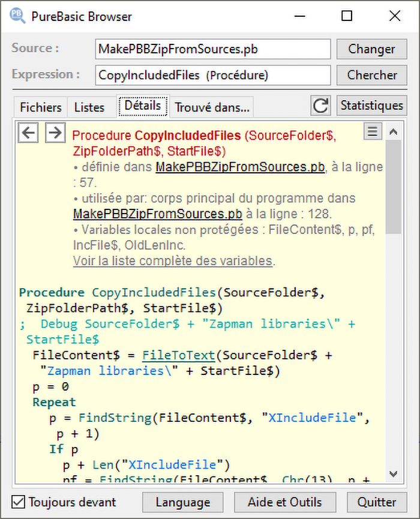Open the Trouvé dans... tab
Viewport: 420px width, 519px height.
point(212,107)
